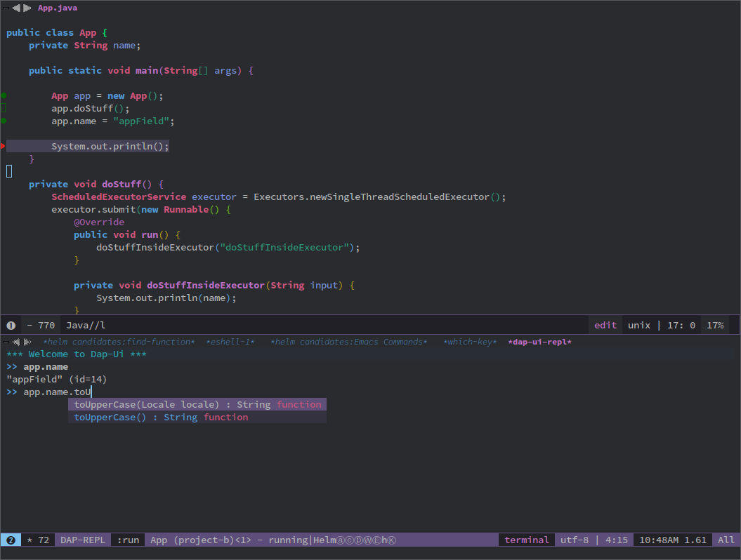This screenshot has width=741, height=560.
Task: Click the REPL 'app.name' history entry
Action: point(46,367)
